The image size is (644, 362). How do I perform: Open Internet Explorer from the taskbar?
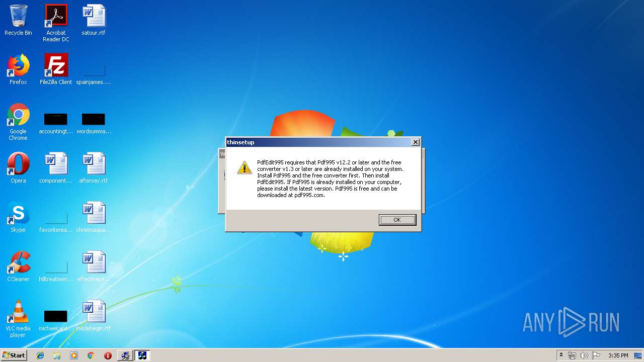coord(40,355)
